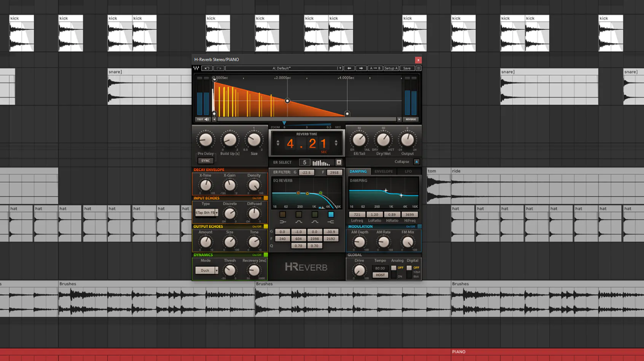Click the FM Mix modulation knob

pyautogui.click(x=408, y=242)
